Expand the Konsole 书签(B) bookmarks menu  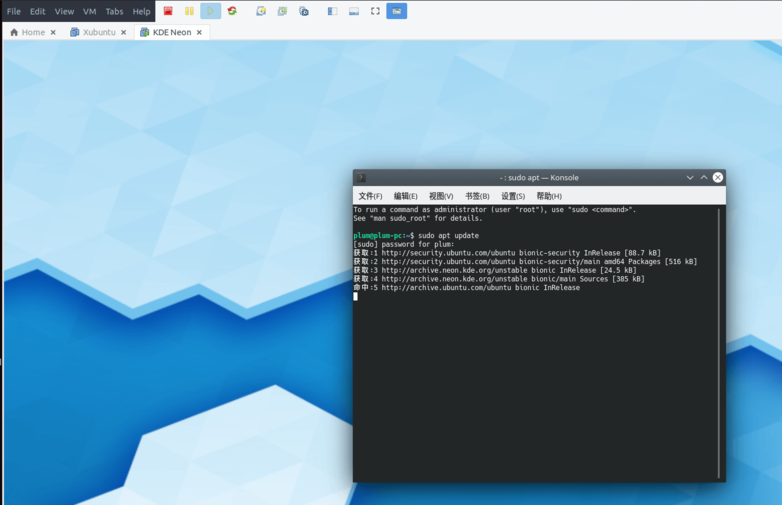477,196
